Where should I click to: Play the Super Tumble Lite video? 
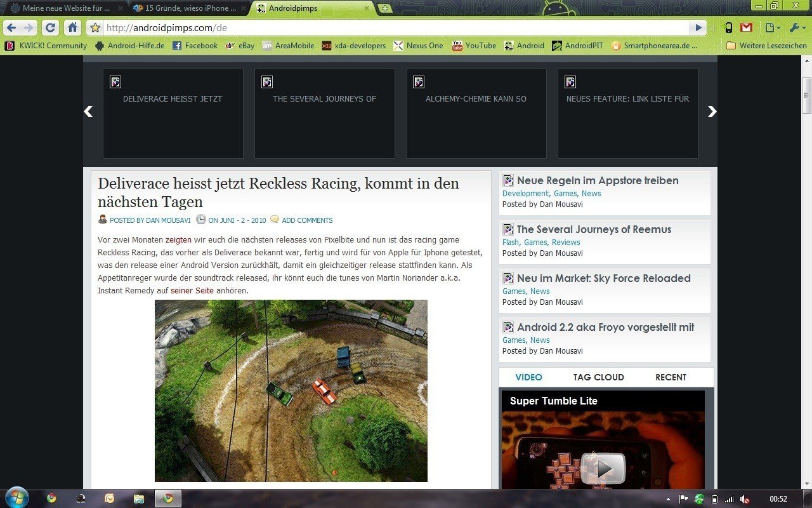[603, 469]
